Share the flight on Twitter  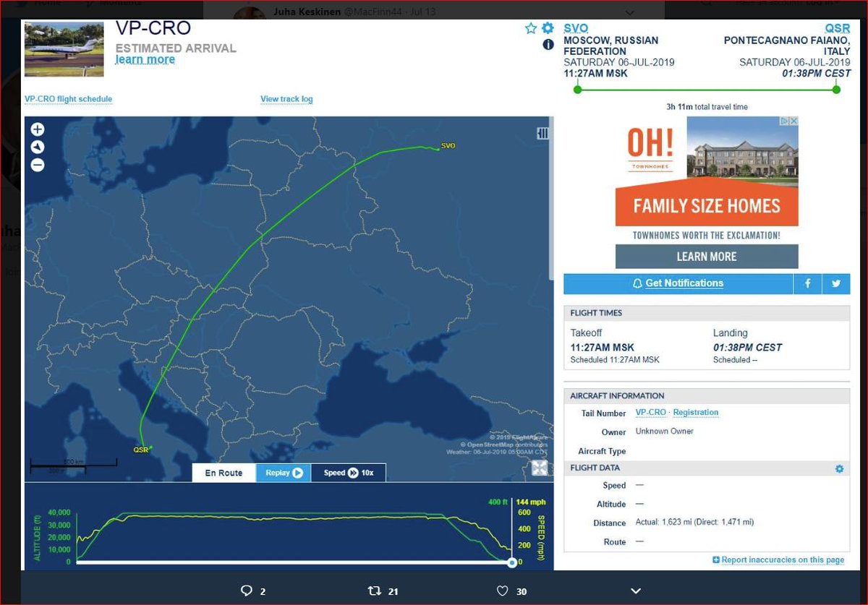(835, 283)
